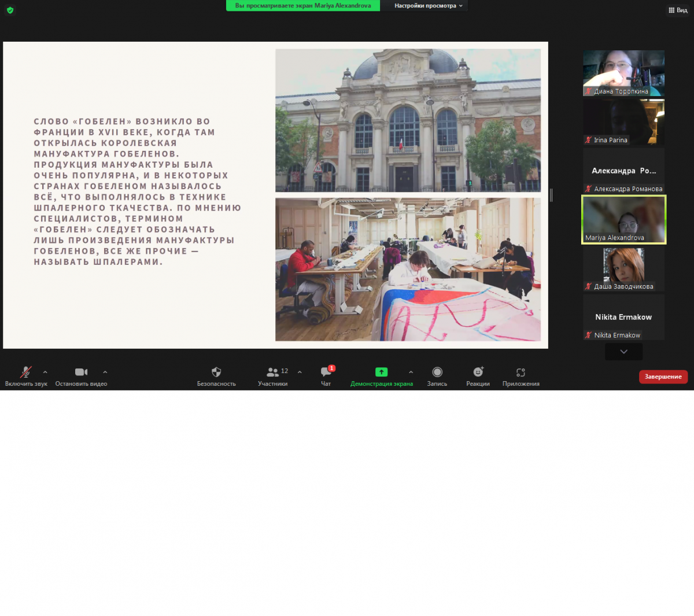694x616 pixels.
Task: Start recording with Запись icon
Action: [437, 372]
